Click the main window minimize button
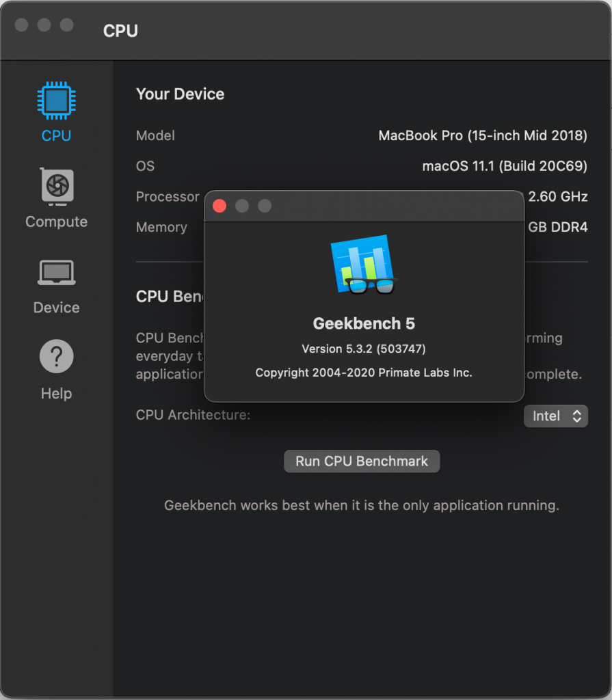612x700 pixels. [44, 25]
